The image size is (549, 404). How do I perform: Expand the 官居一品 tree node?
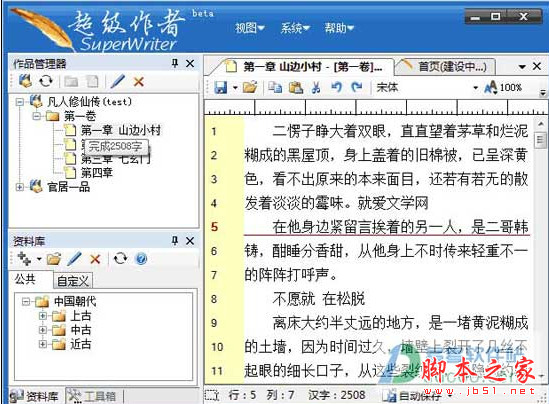coord(20,187)
